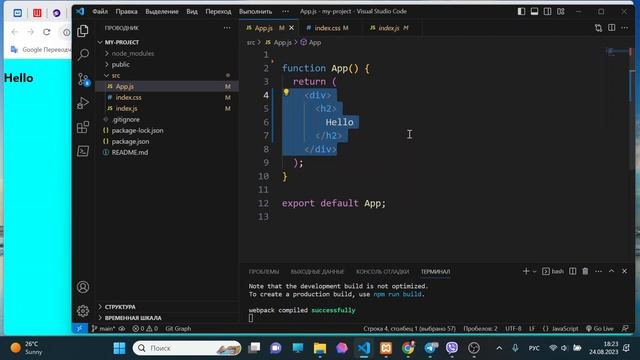Click the main branch indicator in status bar

[103, 328]
